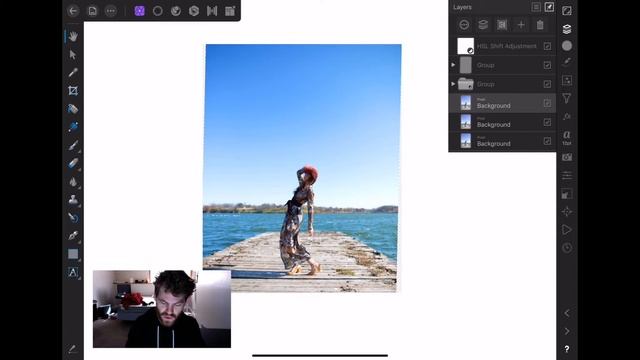
Task: Open the Stock studio camera icon
Action: pyautogui.click(x=567, y=157)
